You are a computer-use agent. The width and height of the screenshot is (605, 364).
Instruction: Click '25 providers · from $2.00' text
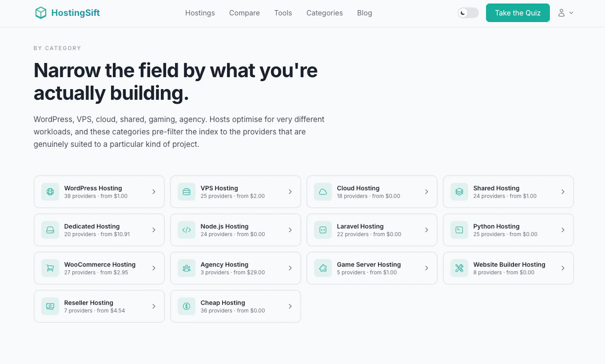click(233, 196)
